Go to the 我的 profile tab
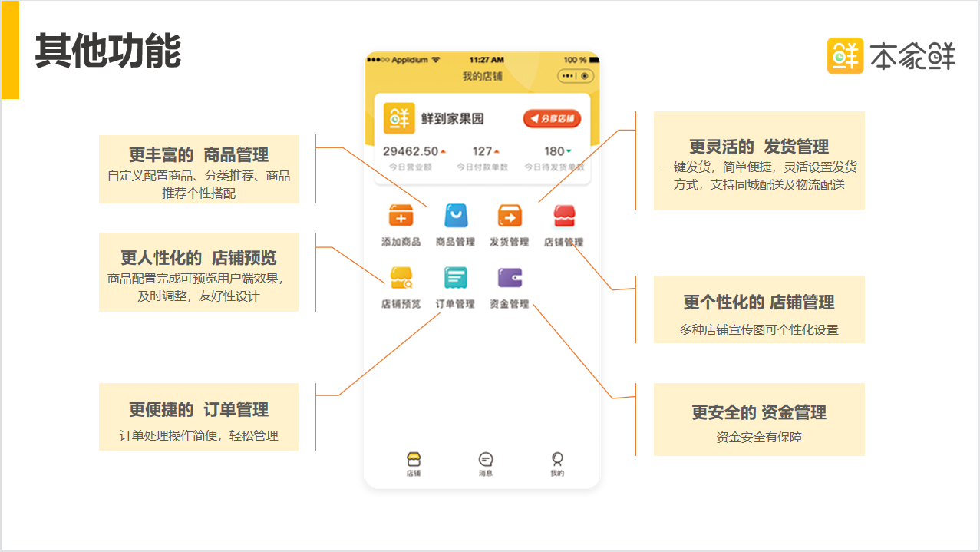 [x=557, y=464]
